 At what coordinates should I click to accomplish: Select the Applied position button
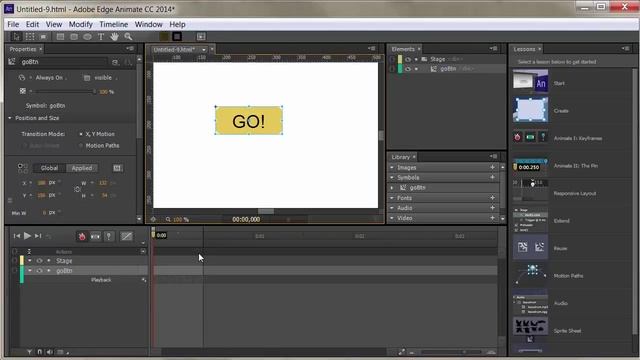click(x=82, y=168)
